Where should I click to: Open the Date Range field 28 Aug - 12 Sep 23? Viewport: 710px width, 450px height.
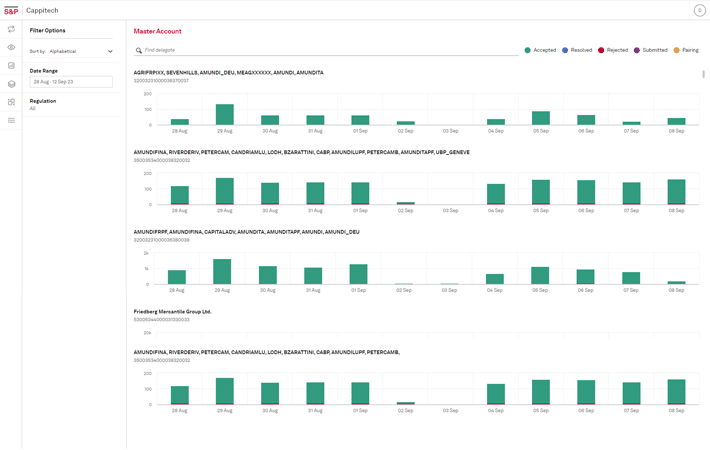click(x=71, y=82)
